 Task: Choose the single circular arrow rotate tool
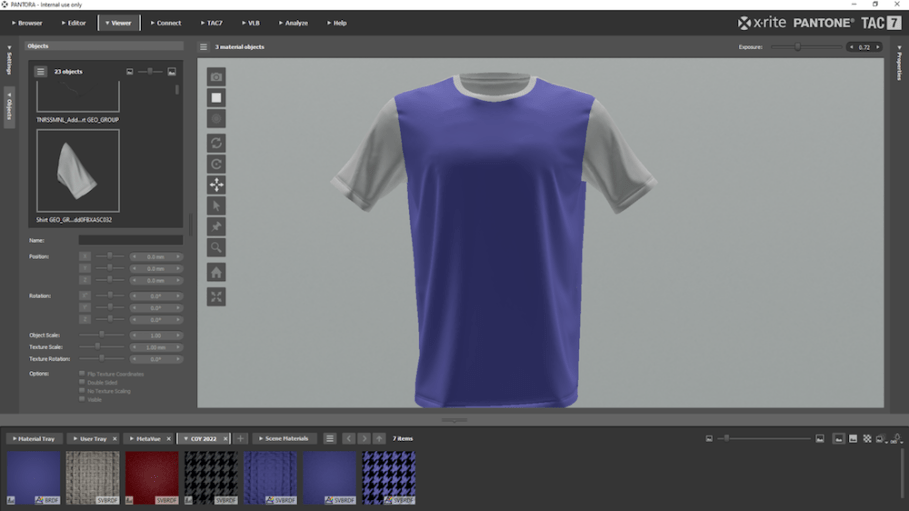[216, 164]
